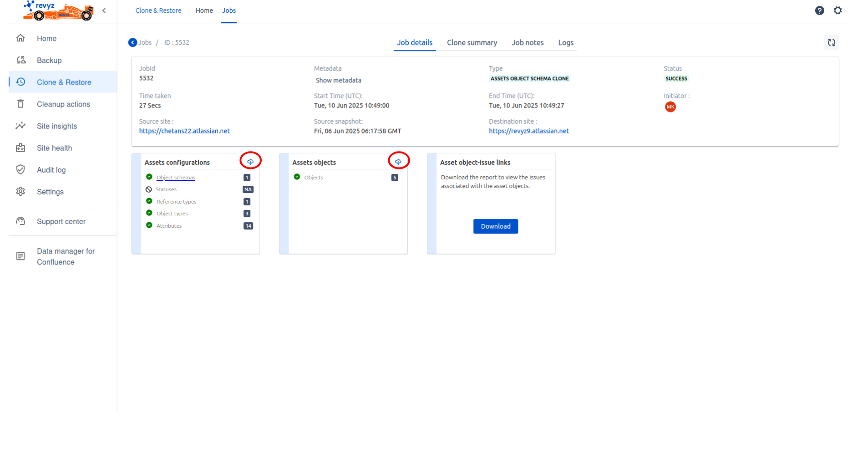Collapse the sidebar with the chevron

[104, 10]
